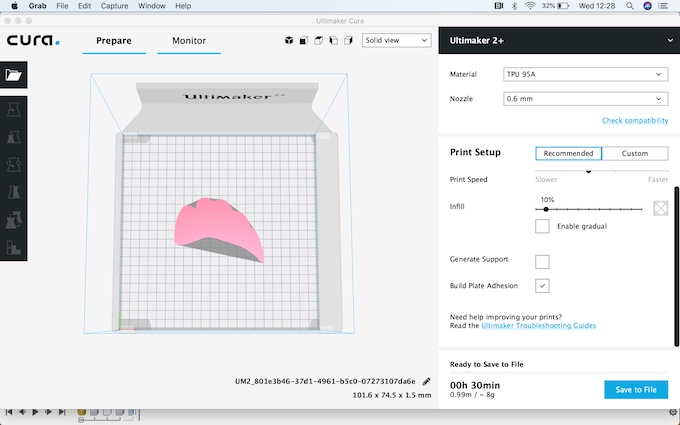Viewport: 680px width, 425px height.
Task: Click the infill pattern preview icon
Action: click(x=660, y=208)
